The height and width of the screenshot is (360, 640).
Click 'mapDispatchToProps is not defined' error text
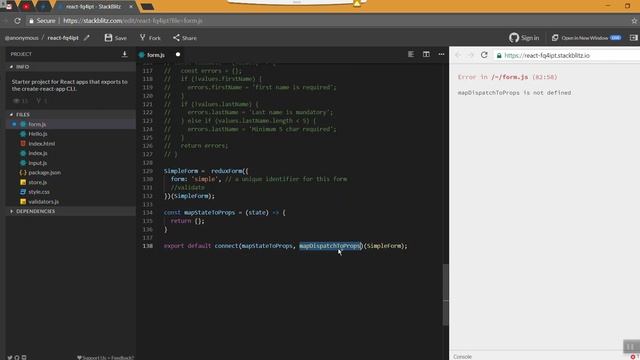click(514, 93)
